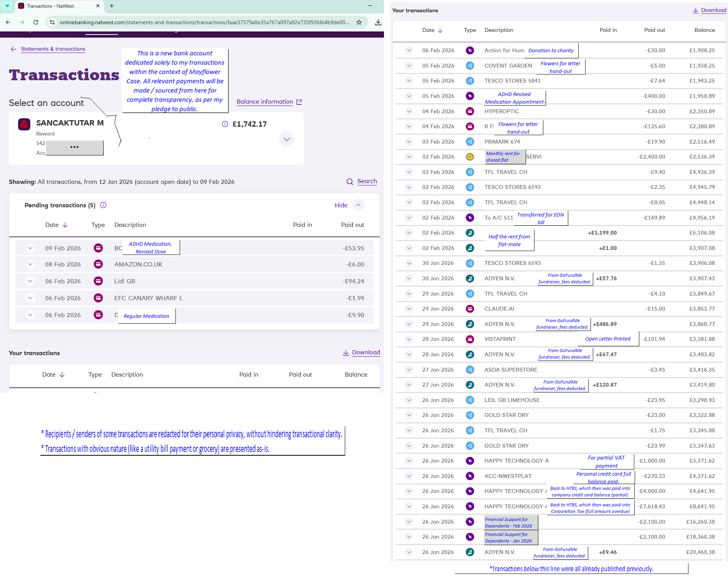Go back using the browser back arrow
Screen dimensions: 728x577
pyautogui.click(x=8, y=22)
